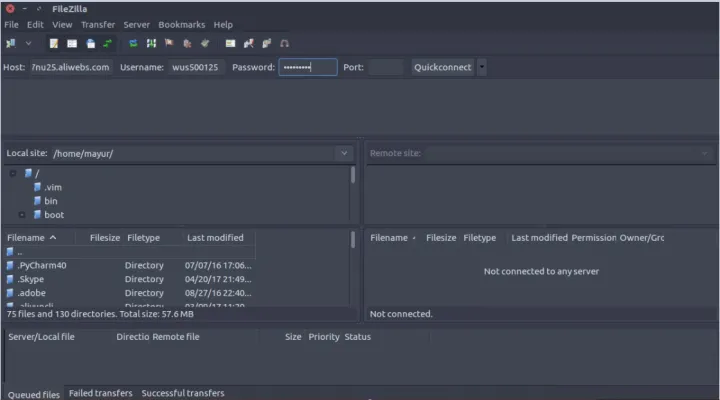Click the Host input field
The width and height of the screenshot is (720, 400).
coord(71,67)
